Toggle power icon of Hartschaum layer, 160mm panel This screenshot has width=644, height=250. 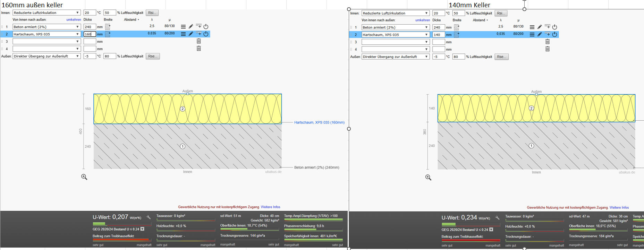[206, 34]
